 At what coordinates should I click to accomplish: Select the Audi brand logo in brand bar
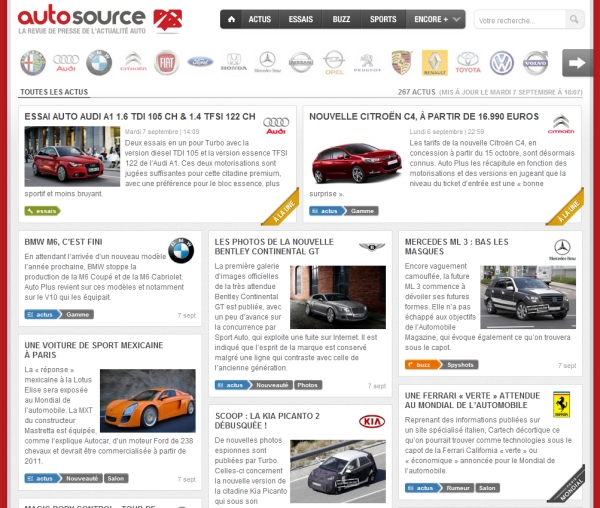click(x=66, y=63)
